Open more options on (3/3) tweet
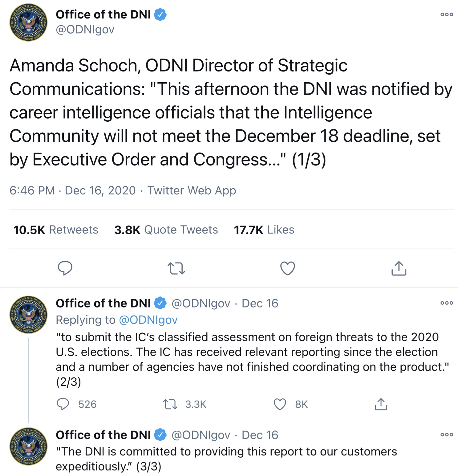 [x=447, y=435]
